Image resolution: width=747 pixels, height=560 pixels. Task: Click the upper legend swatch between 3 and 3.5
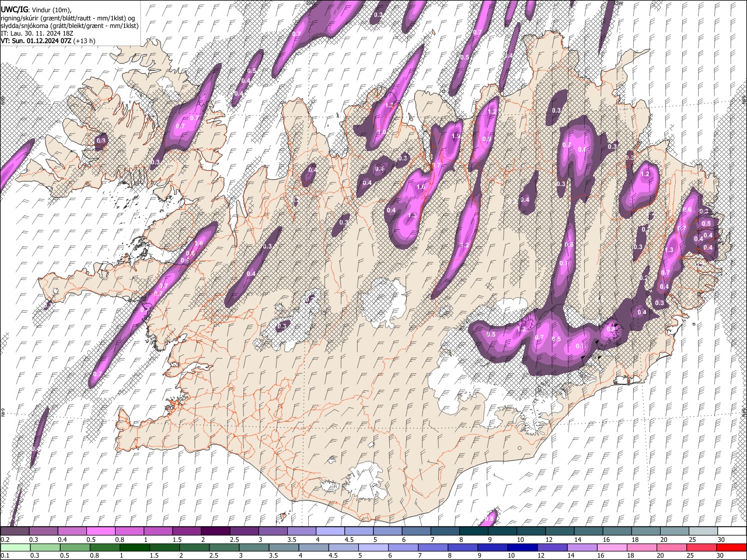[273, 531]
